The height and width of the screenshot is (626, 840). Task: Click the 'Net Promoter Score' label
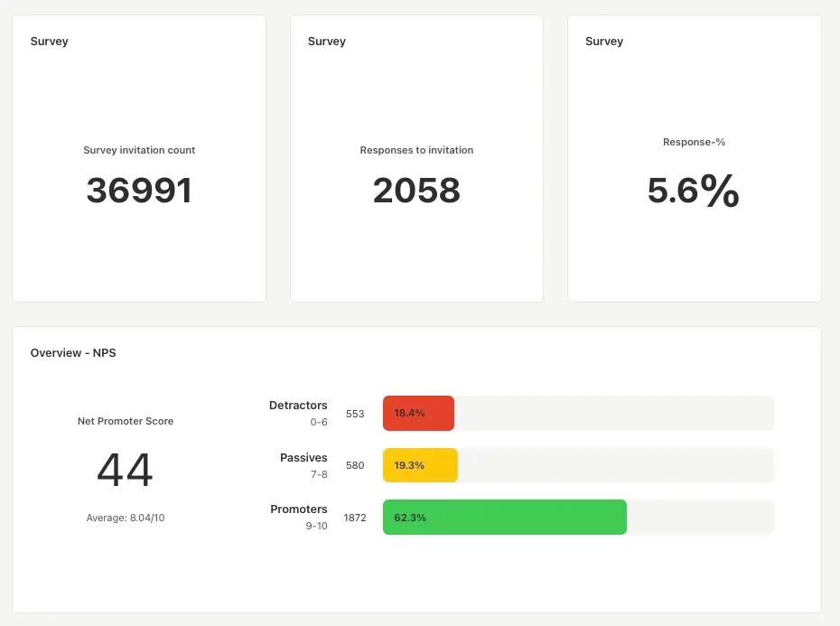click(x=126, y=421)
